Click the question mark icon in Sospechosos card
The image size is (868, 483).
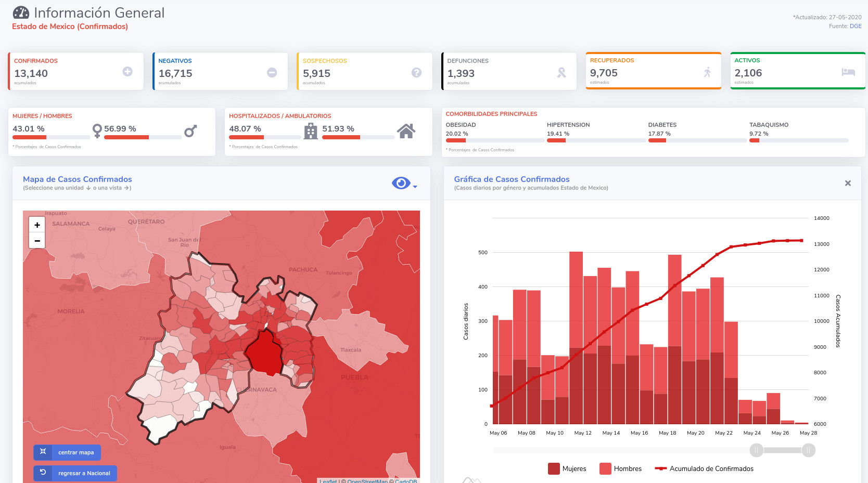coord(416,73)
